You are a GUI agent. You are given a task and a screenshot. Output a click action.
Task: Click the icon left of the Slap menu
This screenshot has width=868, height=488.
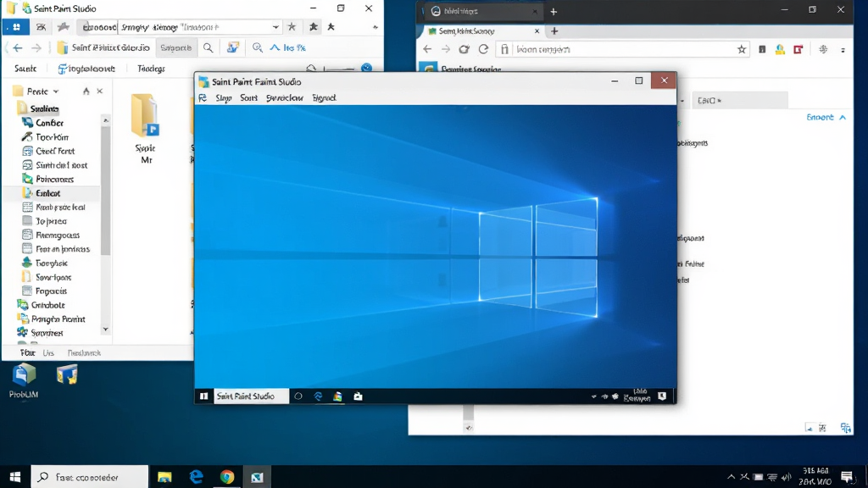point(203,98)
